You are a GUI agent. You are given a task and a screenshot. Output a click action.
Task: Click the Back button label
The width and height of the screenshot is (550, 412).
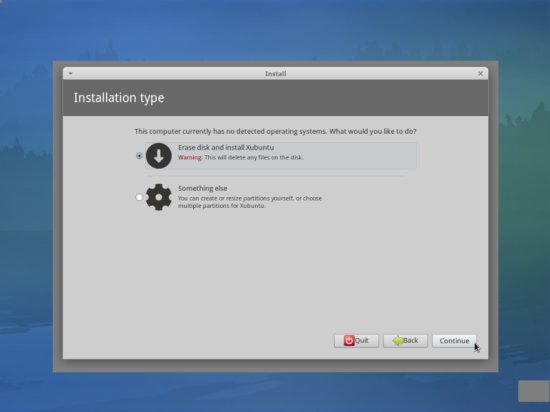click(410, 340)
